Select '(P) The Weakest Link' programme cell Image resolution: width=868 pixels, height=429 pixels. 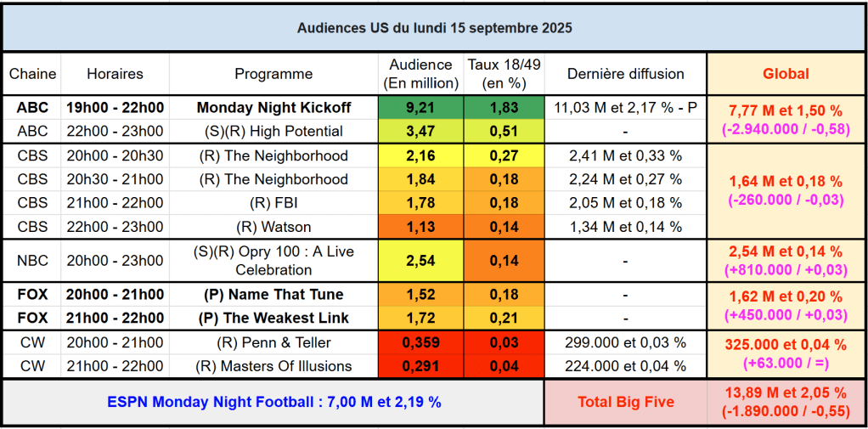tap(273, 319)
